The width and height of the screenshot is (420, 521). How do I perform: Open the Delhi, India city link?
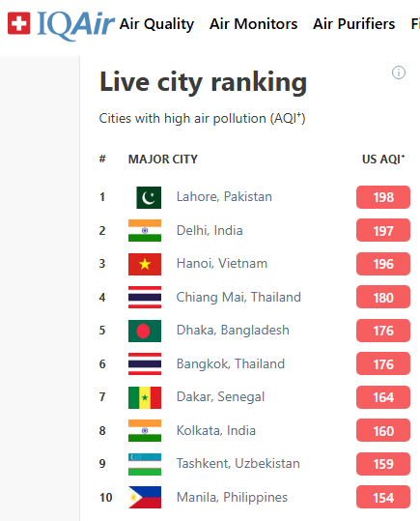[x=210, y=230]
